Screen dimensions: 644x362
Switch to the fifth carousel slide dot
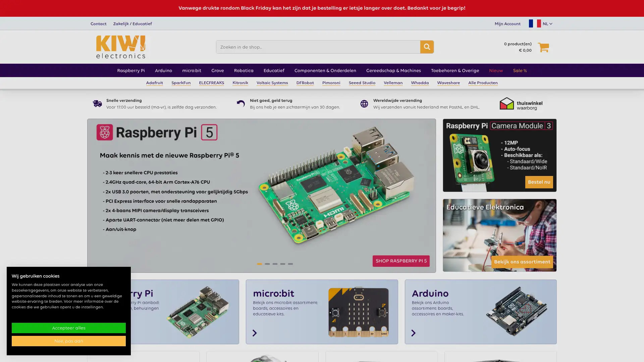tap(290, 264)
